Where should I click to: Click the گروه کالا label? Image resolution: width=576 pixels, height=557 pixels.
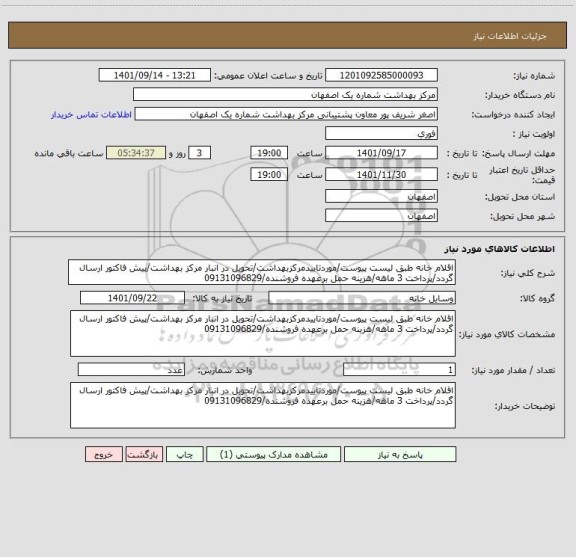[537, 298]
